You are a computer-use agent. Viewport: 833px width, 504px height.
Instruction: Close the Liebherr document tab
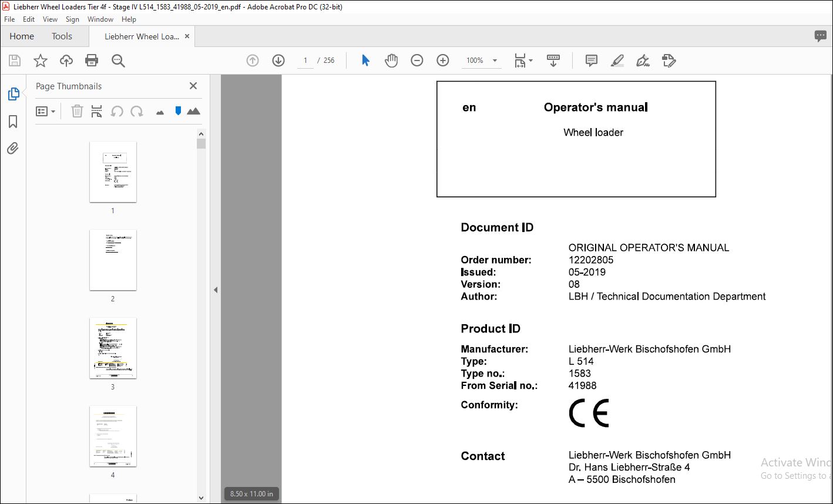pos(187,36)
